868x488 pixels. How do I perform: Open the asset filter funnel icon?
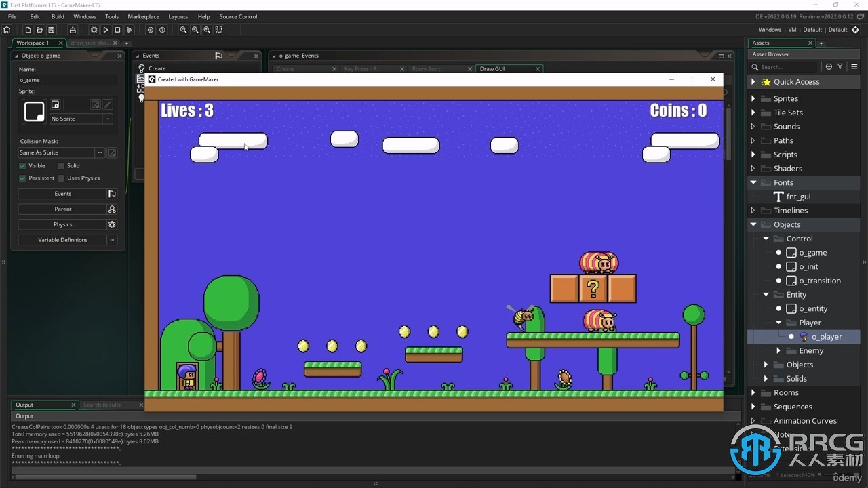840,67
